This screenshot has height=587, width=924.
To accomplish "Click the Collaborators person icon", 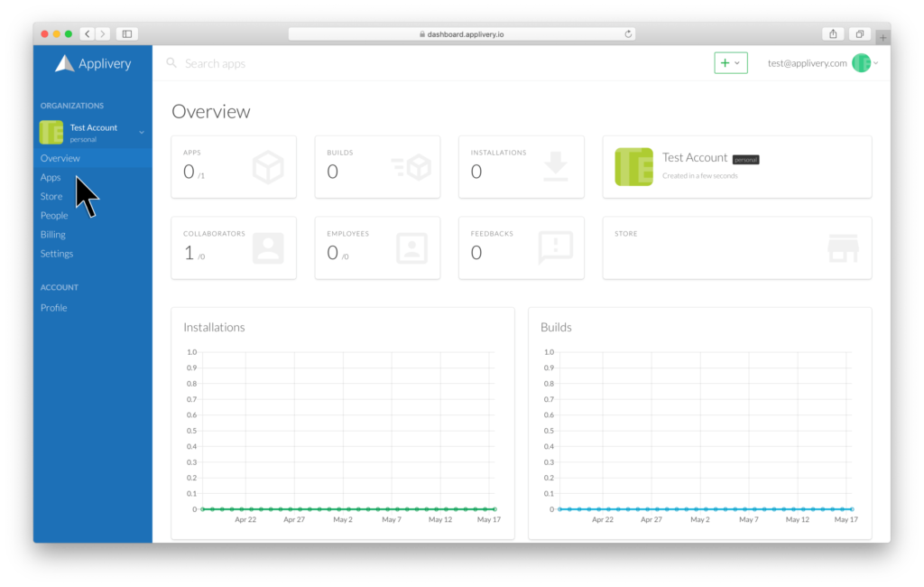I will pos(268,247).
